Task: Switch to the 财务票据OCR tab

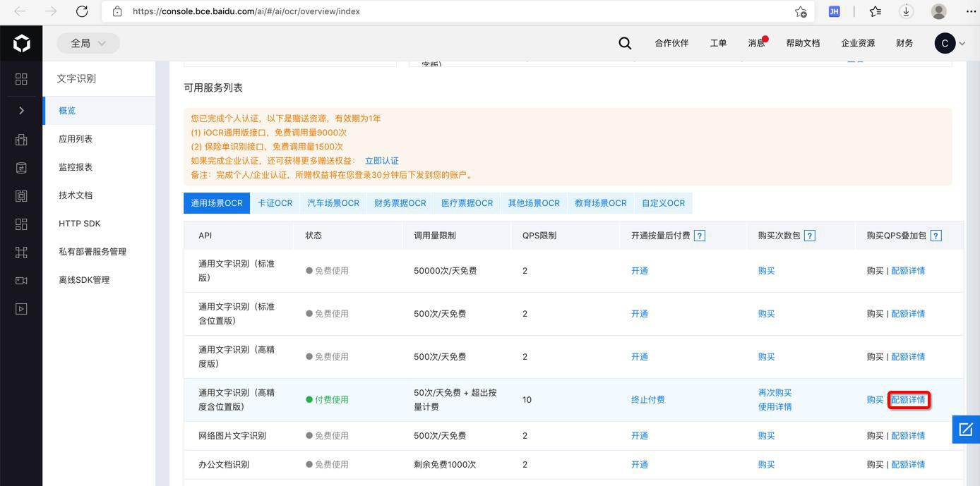Action: (x=400, y=203)
